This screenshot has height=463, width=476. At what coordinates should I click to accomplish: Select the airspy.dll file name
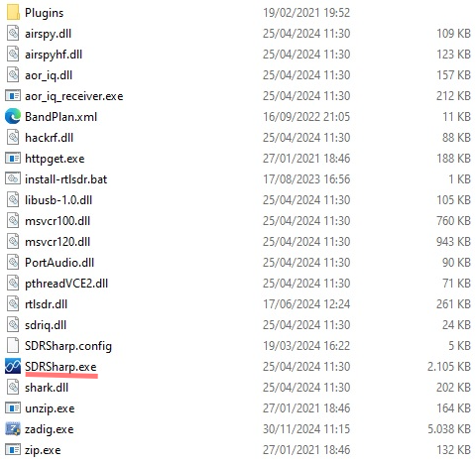tap(48, 34)
